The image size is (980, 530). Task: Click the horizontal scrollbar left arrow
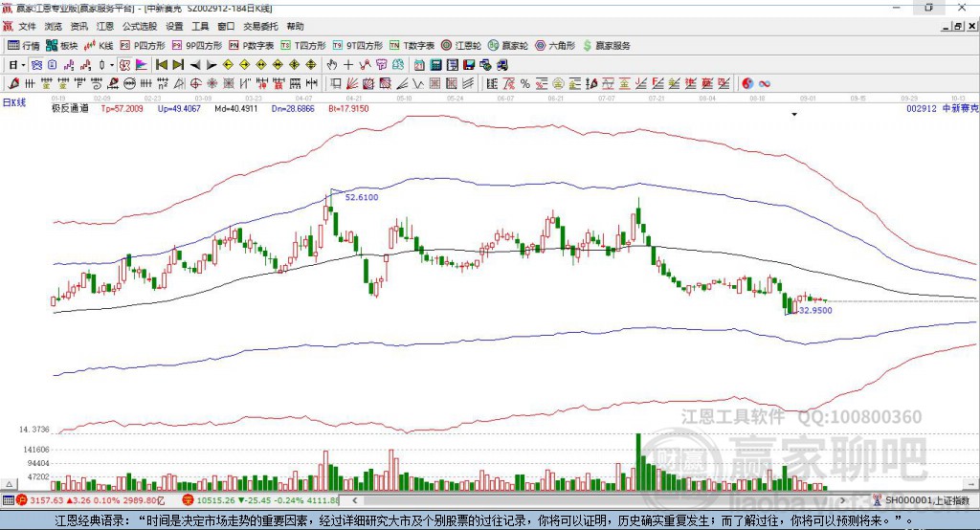coord(354,500)
